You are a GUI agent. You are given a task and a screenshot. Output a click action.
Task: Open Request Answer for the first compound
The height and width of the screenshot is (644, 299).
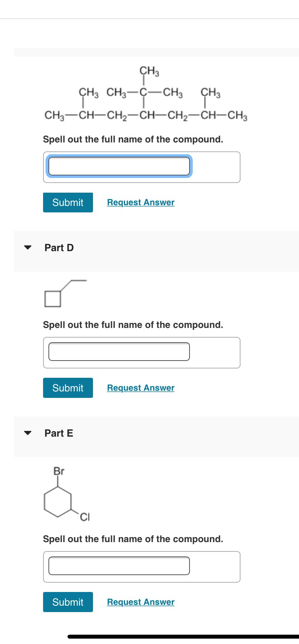click(140, 202)
